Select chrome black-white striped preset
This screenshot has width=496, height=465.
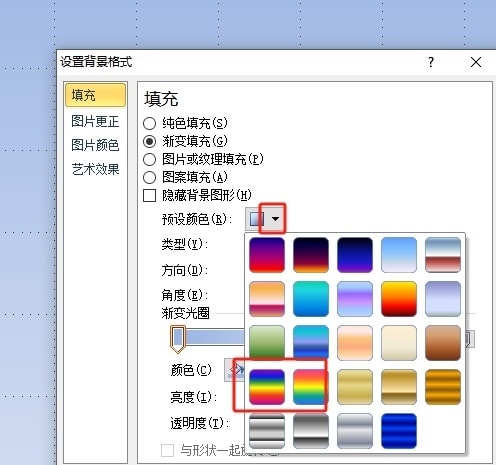click(x=267, y=431)
